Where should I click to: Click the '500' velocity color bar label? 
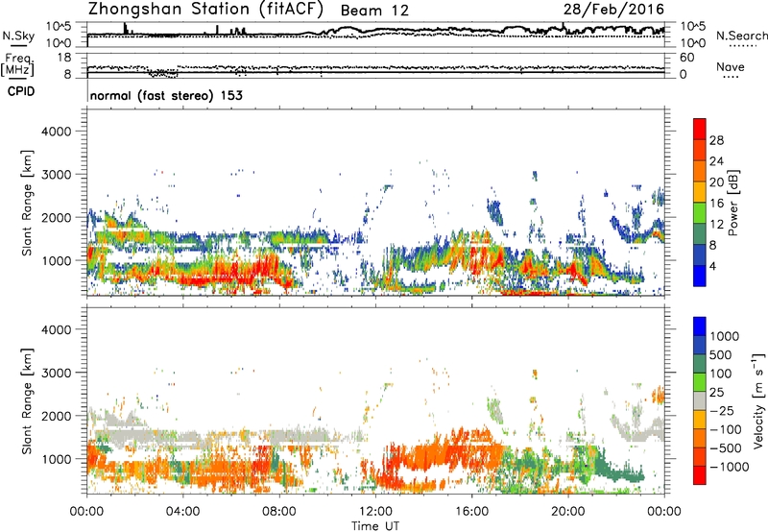coord(721,355)
